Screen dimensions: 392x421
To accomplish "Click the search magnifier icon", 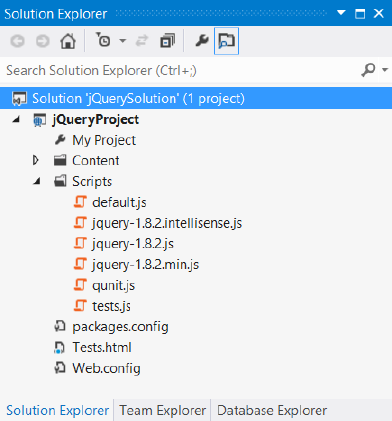I will tap(368, 70).
